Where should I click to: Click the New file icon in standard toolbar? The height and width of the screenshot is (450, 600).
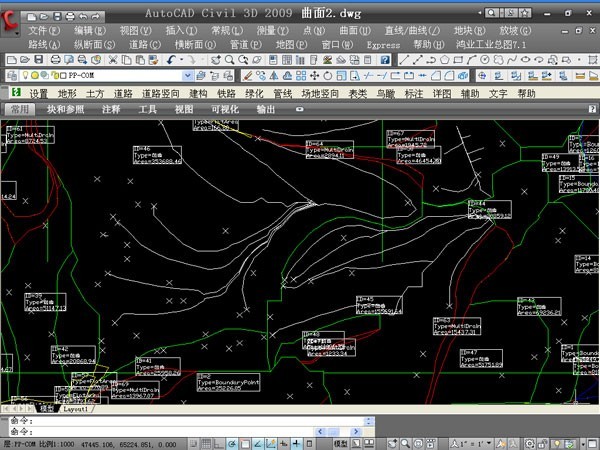10,60
